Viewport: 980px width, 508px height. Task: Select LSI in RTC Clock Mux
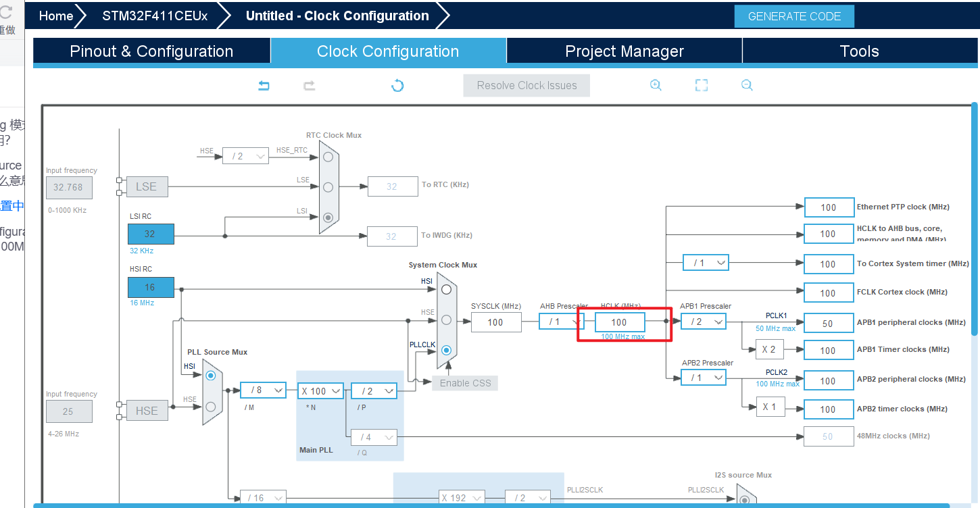[x=328, y=218]
